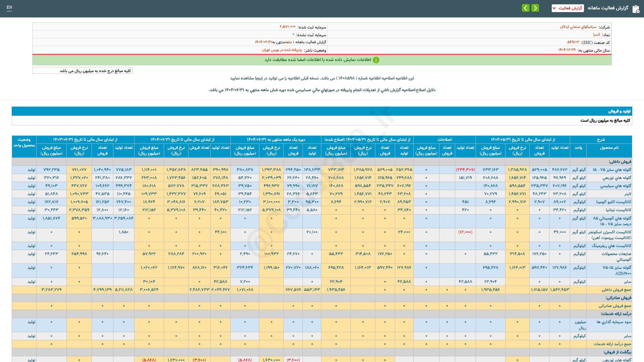Image resolution: width=644 pixels, height=362 pixels.
Task: Switch language with the EN link
Action: pyautogui.click(x=9, y=7)
